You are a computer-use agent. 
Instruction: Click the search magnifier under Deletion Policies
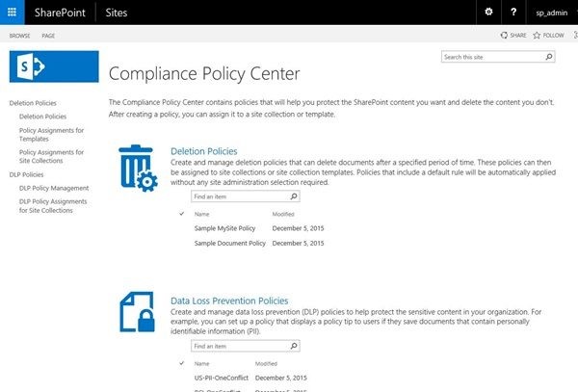294,196
